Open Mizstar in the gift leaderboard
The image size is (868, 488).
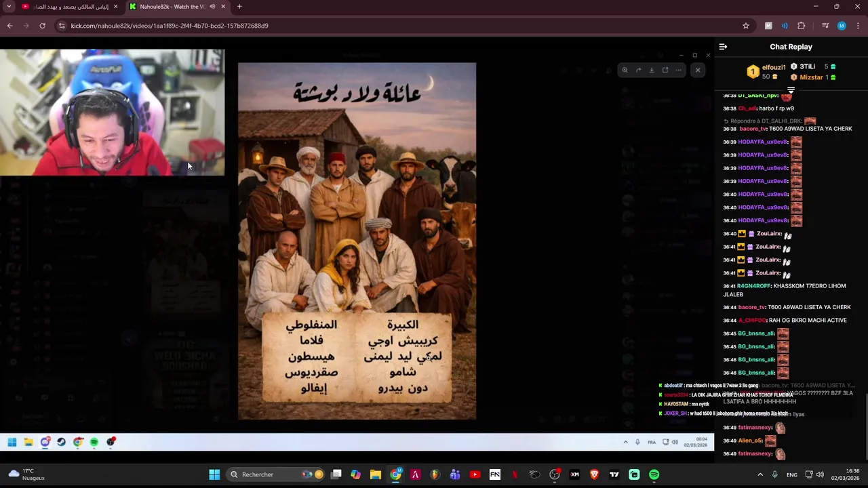pyautogui.click(x=810, y=77)
